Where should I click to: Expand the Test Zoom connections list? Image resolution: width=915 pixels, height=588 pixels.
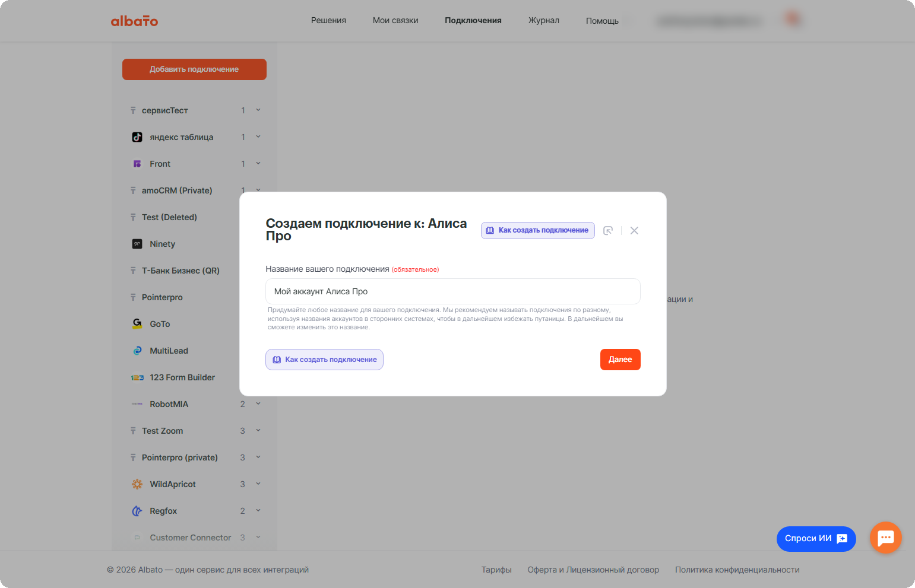[x=258, y=430]
